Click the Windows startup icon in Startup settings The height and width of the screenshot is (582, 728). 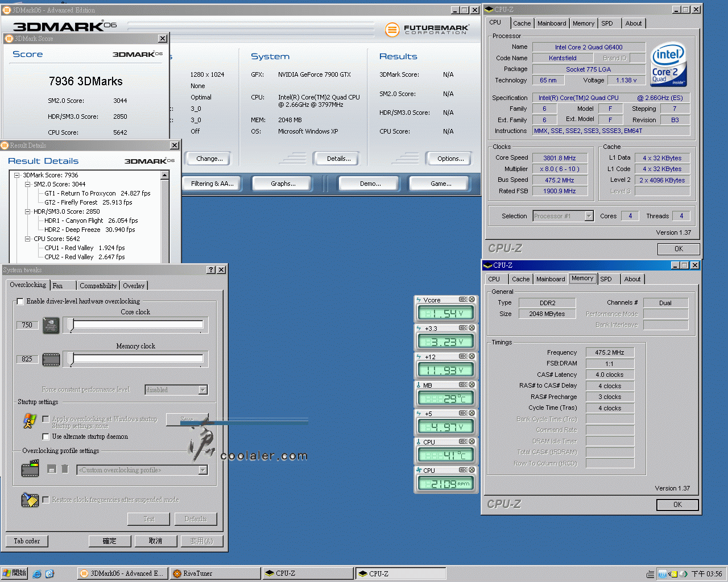pos(30,421)
